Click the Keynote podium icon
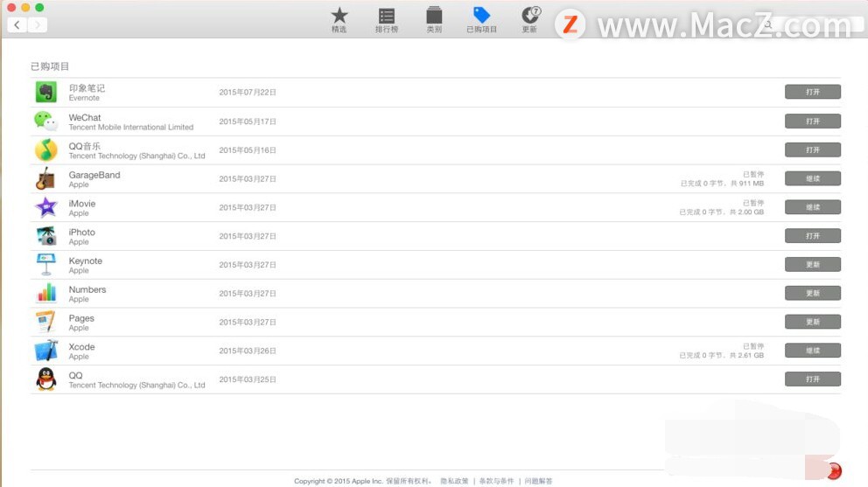 [46, 265]
